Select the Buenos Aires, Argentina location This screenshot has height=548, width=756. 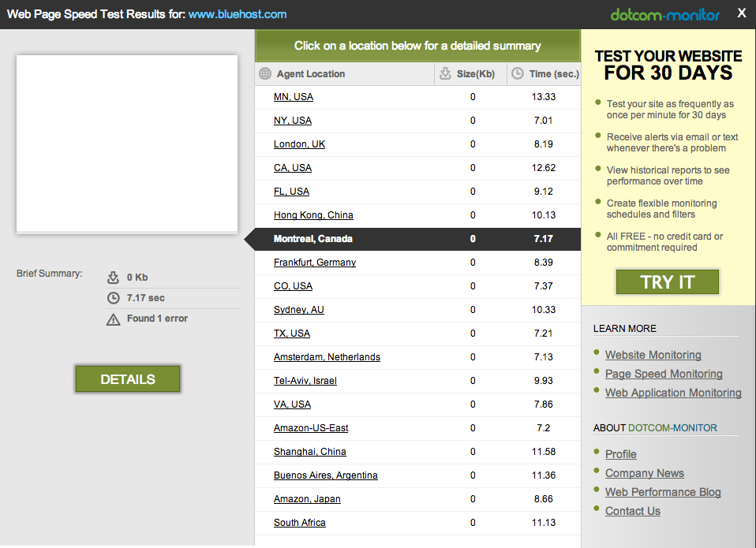[325, 475]
